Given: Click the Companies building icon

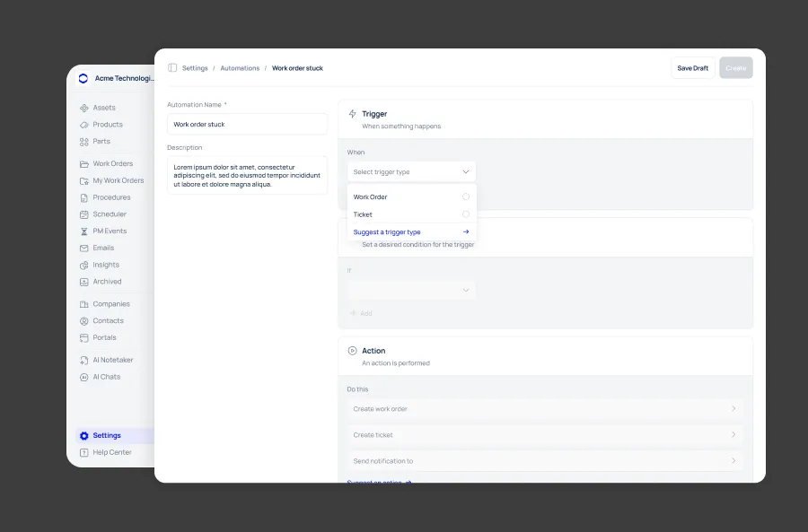Looking at the screenshot, I should point(84,304).
